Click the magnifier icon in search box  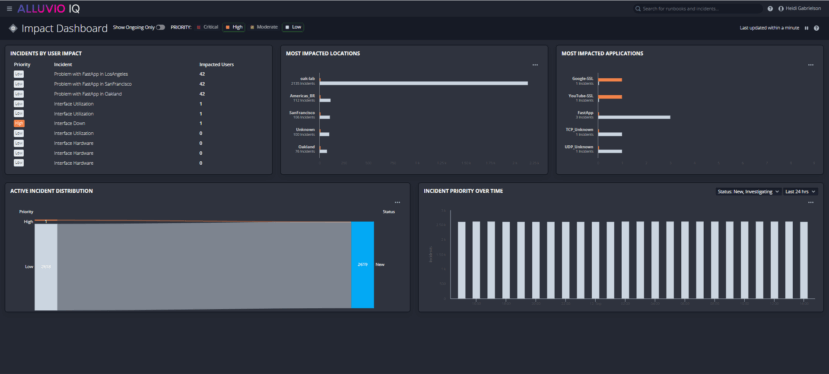tap(639, 8)
